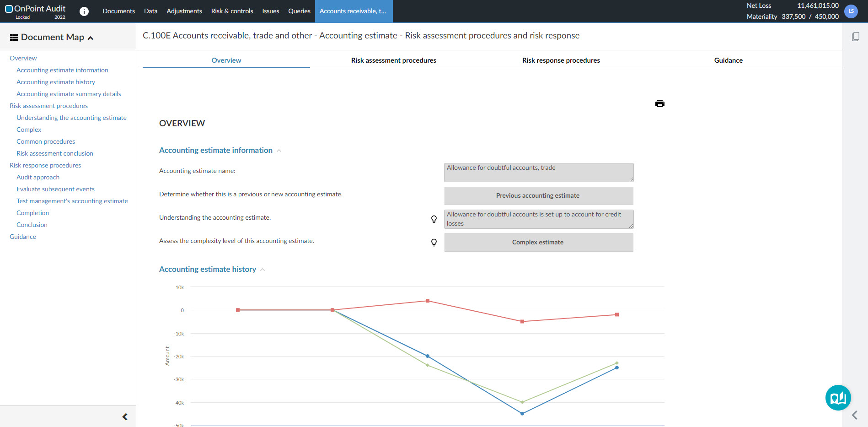Collapse the Accounting estimate history section

pos(263,270)
